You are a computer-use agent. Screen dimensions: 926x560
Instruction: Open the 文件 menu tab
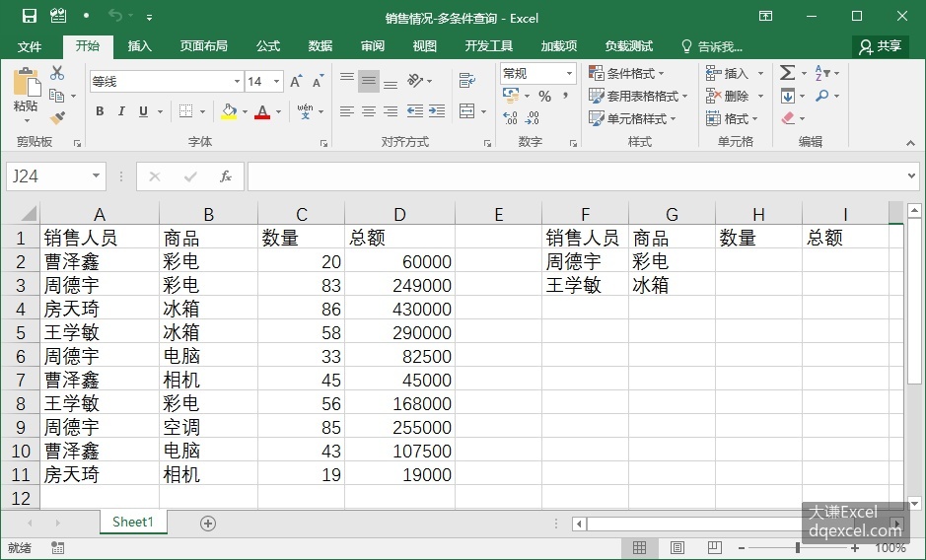click(30, 46)
